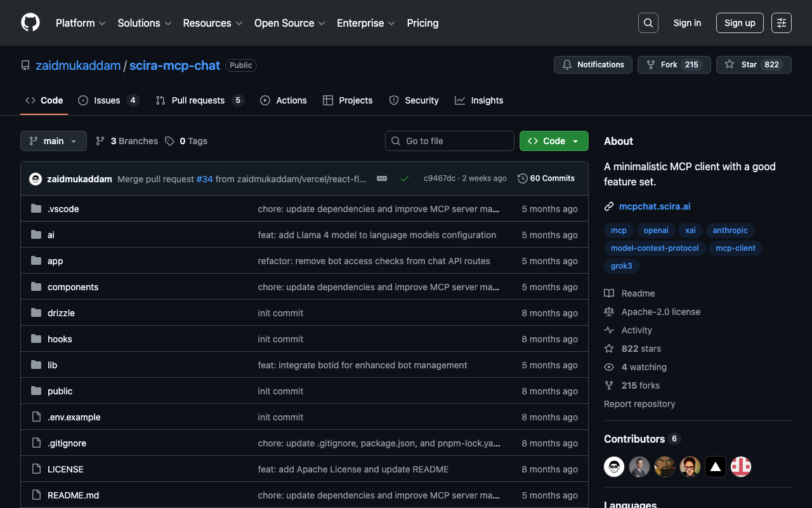Open search with magnifier icon
This screenshot has height=508, width=812.
click(x=648, y=23)
